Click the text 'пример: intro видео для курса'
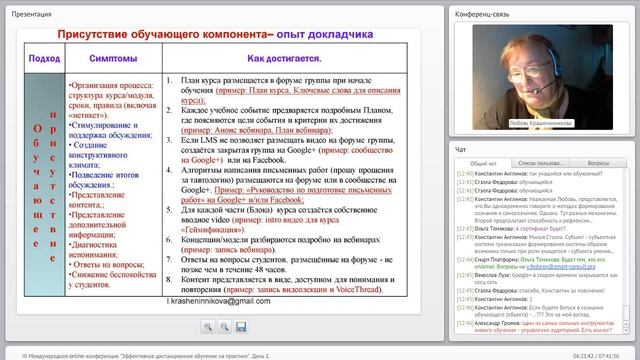The width and height of the screenshot is (640, 360). click(286, 220)
